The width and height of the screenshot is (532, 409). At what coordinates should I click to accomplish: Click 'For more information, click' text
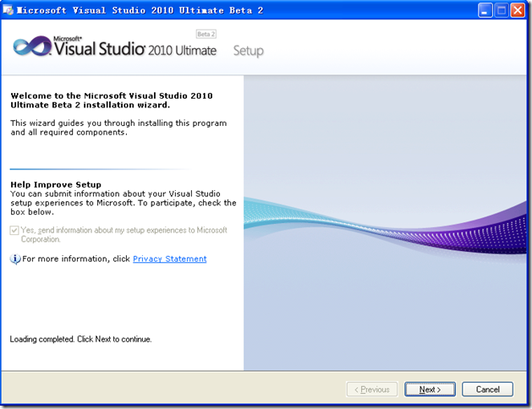click(x=76, y=259)
